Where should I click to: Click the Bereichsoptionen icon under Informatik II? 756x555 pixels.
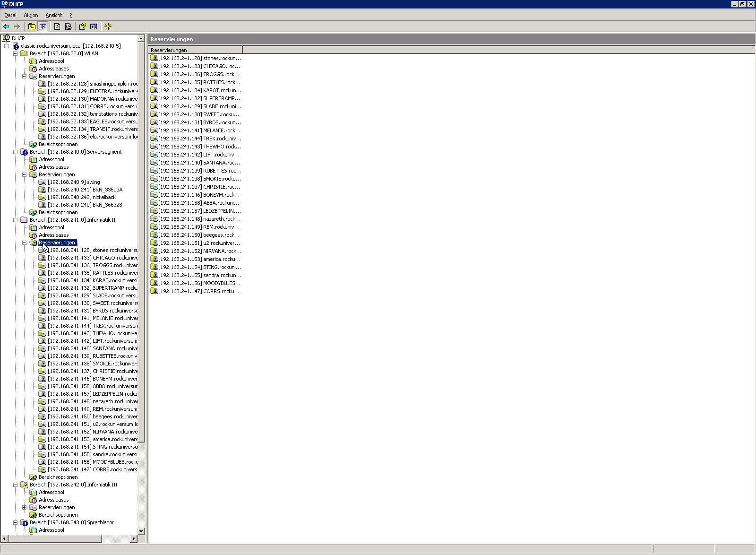click(33, 477)
